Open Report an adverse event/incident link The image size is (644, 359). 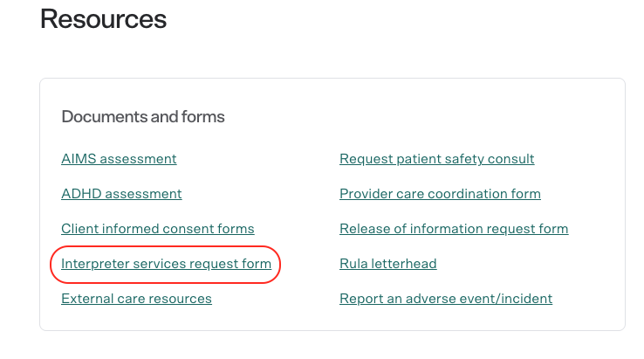coord(446,299)
